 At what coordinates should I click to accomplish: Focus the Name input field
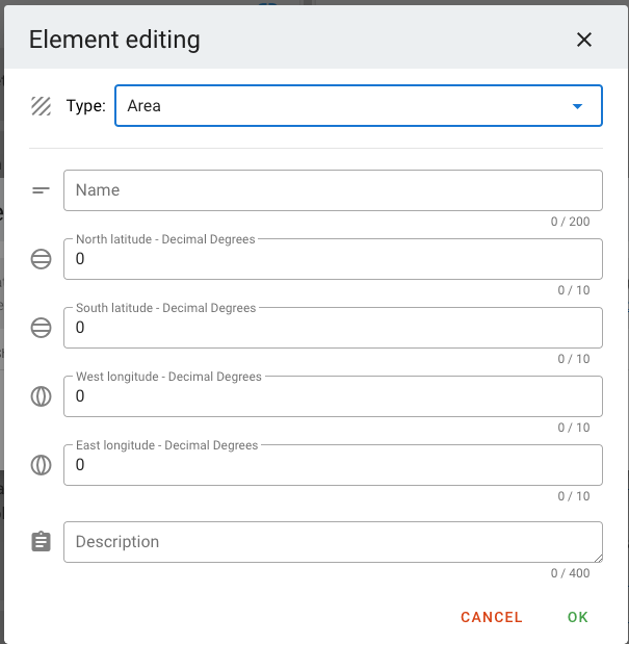click(x=333, y=190)
